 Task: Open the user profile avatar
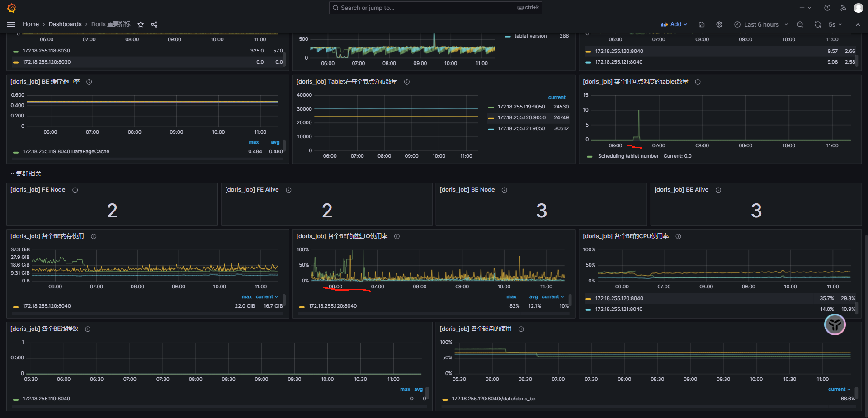coord(858,8)
